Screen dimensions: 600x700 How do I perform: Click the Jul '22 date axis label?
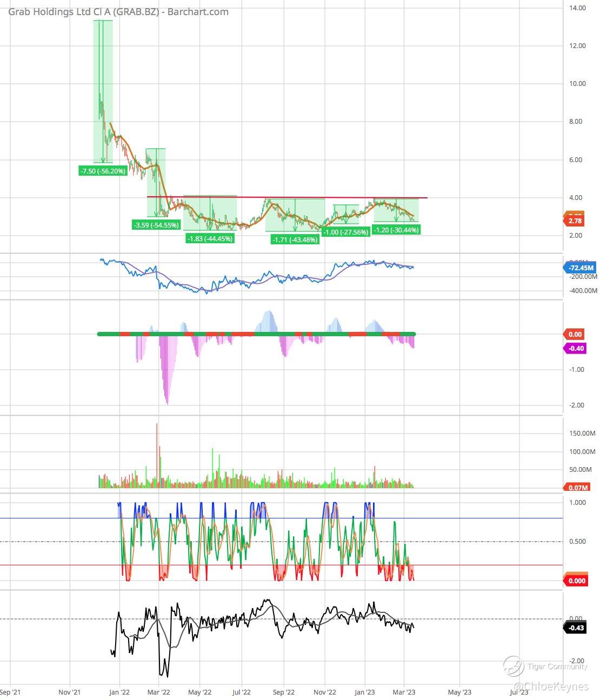point(241,692)
